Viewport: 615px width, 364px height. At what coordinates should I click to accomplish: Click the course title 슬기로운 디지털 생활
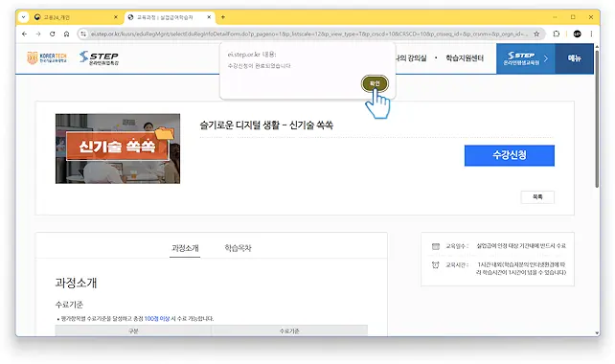[266, 125]
